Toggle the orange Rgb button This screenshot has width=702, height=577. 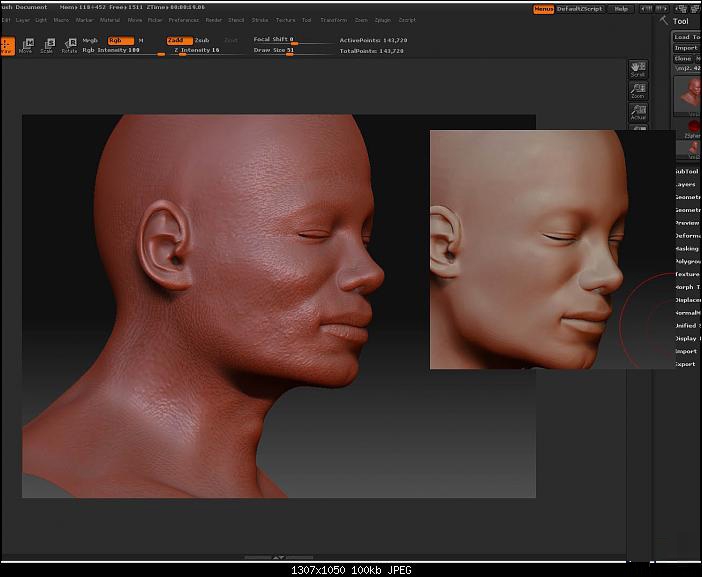click(x=120, y=40)
